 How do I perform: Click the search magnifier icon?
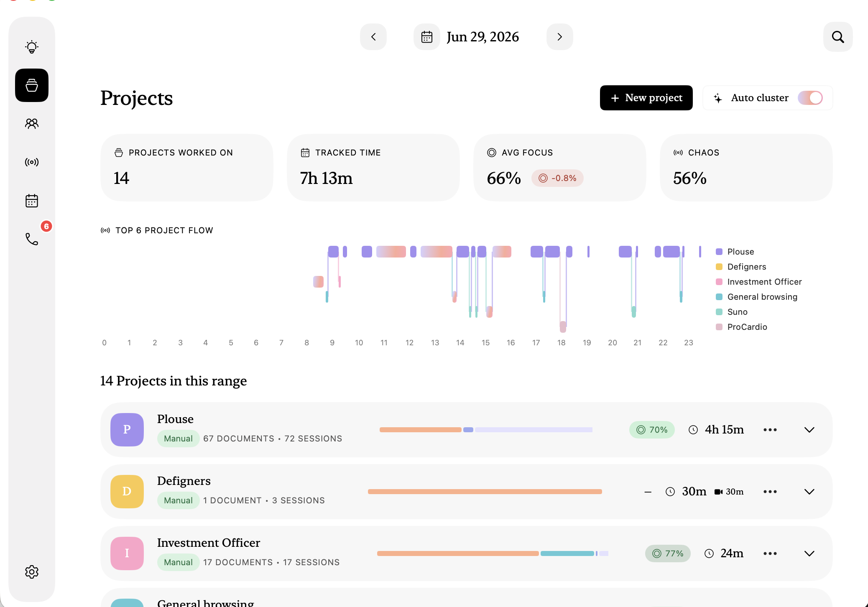pos(838,37)
